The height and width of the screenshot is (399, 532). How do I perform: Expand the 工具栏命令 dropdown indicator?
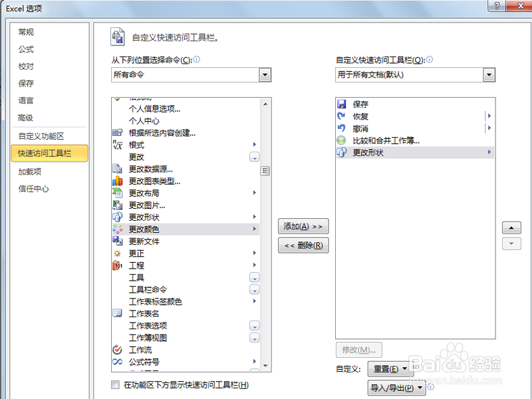click(x=255, y=289)
